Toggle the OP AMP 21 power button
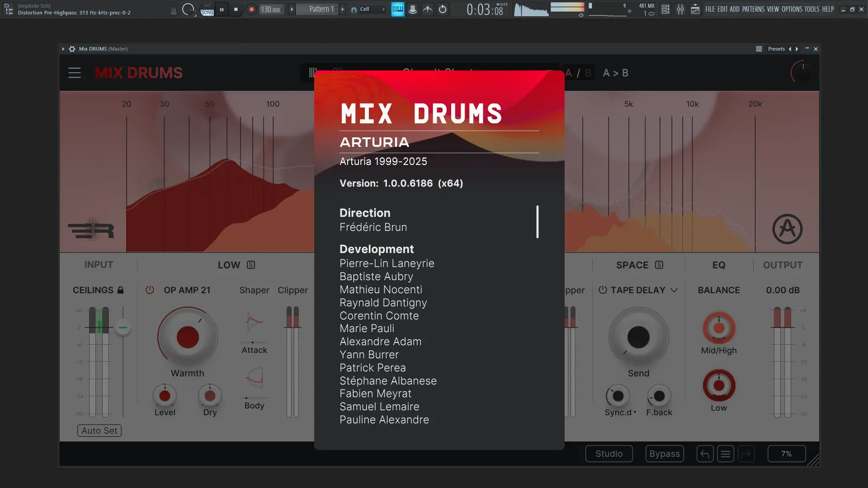The height and width of the screenshot is (488, 868). click(x=150, y=290)
